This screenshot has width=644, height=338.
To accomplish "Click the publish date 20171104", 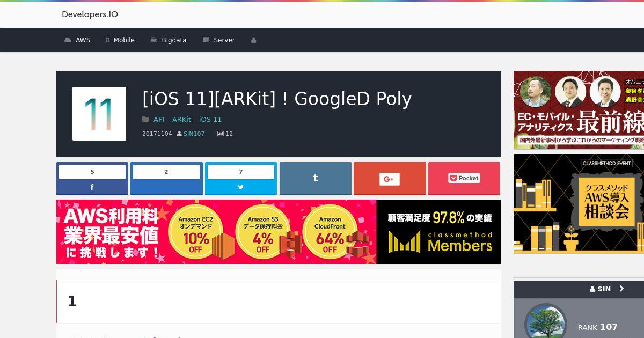I will pyautogui.click(x=157, y=134).
